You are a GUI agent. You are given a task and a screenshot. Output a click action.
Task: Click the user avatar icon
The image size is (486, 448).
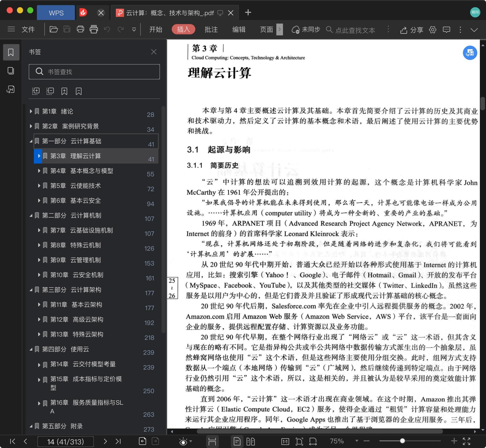[475, 12]
